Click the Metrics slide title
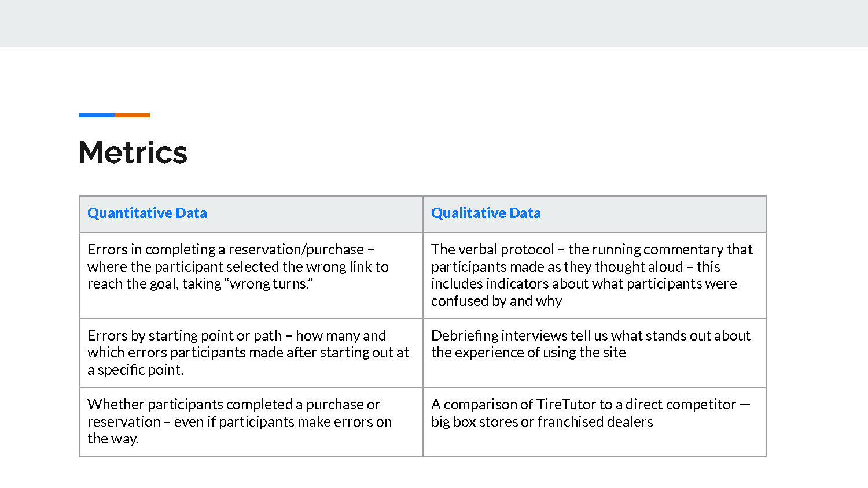 pos(133,153)
